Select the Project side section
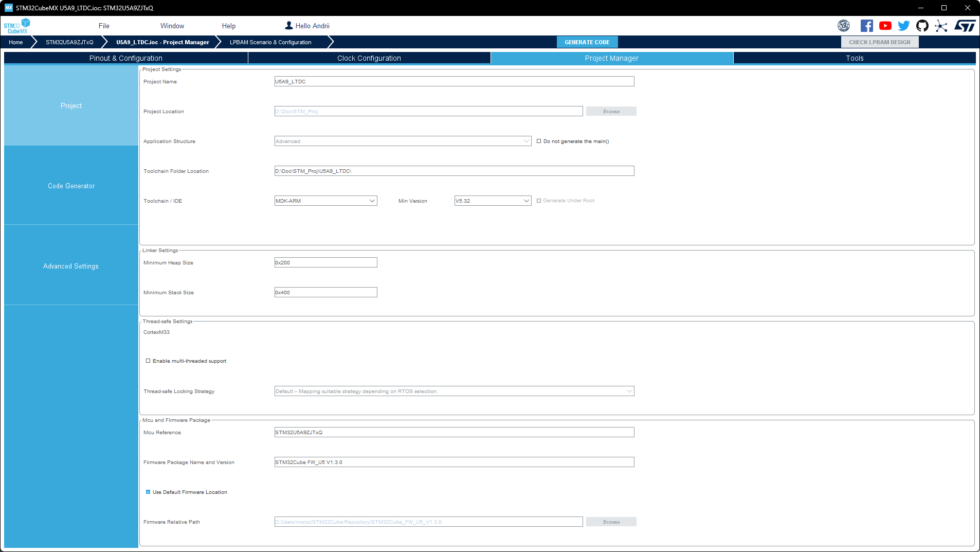 [x=71, y=105]
